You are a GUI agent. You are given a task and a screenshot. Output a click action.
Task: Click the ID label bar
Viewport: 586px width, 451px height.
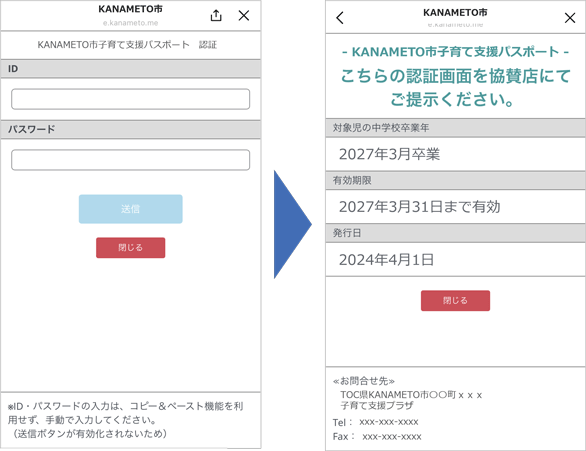pyautogui.click(x=130, y=69)
